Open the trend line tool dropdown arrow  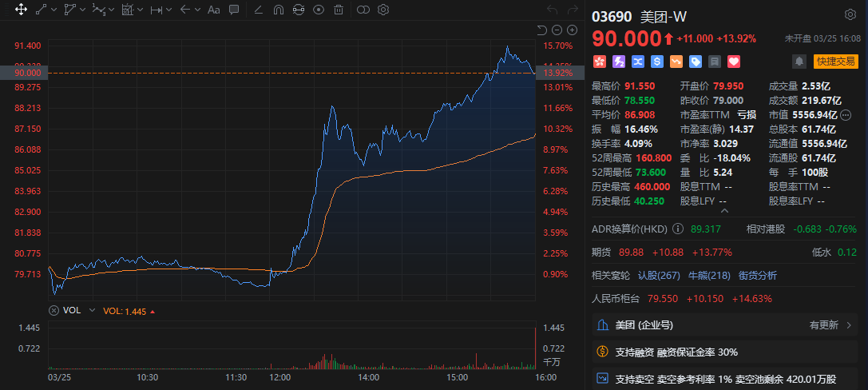coord(53,10)
